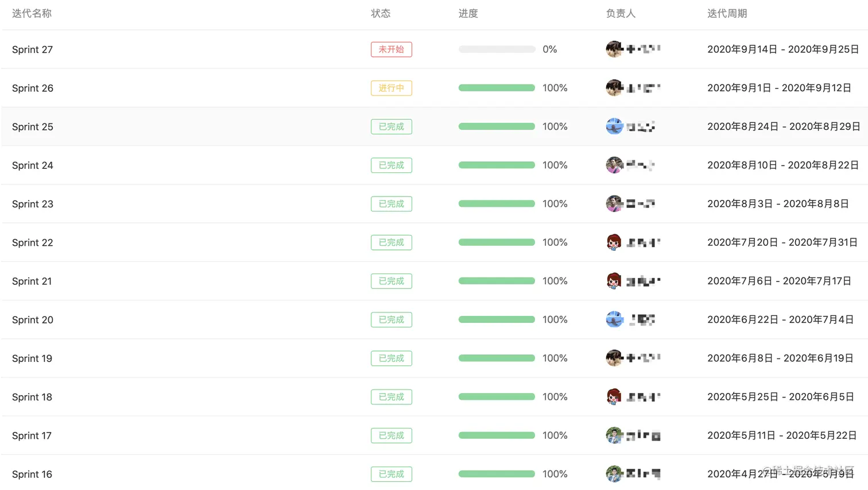868x490 pixels.
Task: Click the 迭代周期 column header
Action: point(727,13)
